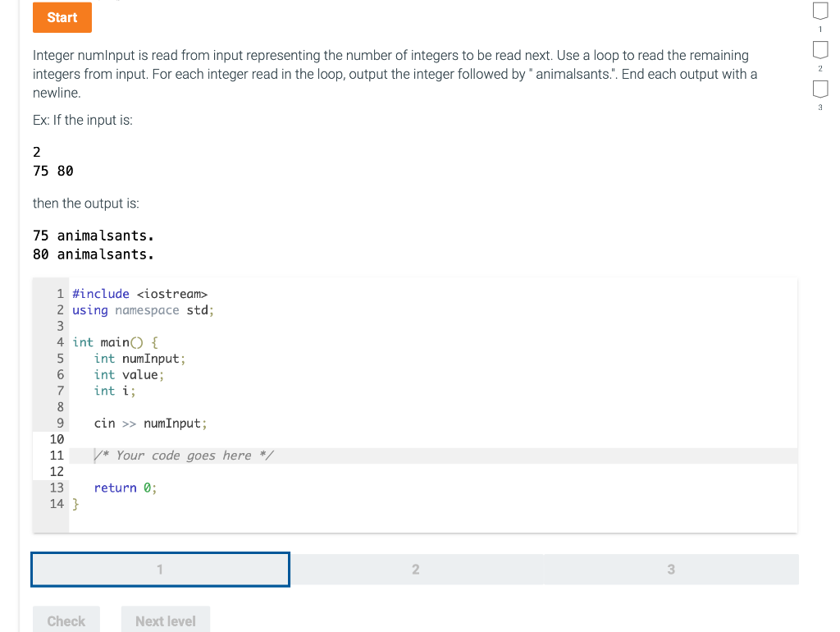
Task: Click the closing brace on line 14
Action: coord(75,503)
